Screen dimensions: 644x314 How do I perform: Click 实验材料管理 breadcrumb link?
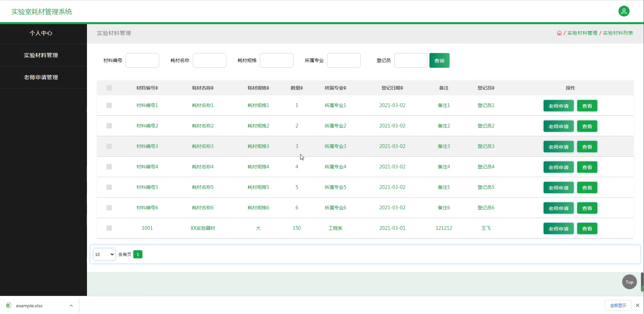coord(582,33)
